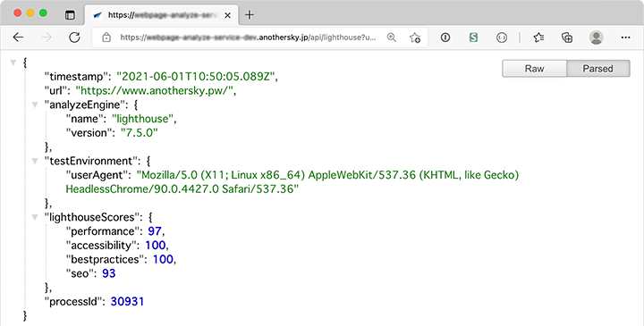This screenshot has width=644, height=326.
Task: Open the password manager extension icon
Action: tap(445, 38)
